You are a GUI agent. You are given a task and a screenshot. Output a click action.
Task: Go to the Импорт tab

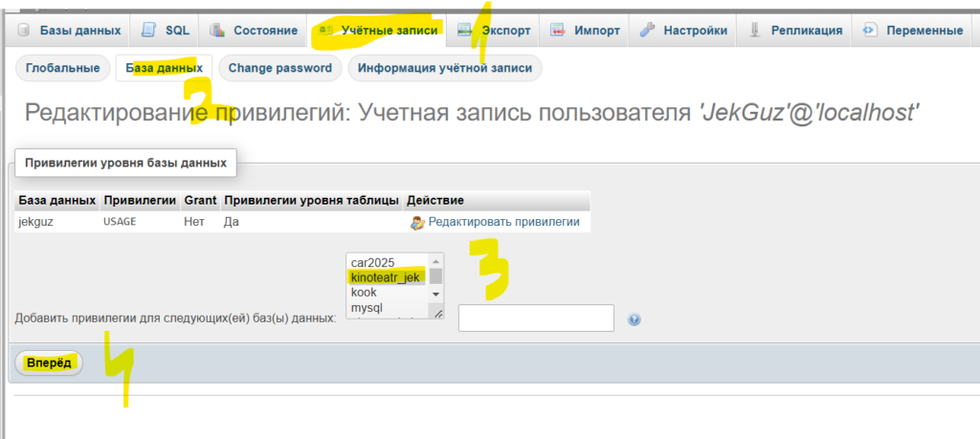pos(585,30)
